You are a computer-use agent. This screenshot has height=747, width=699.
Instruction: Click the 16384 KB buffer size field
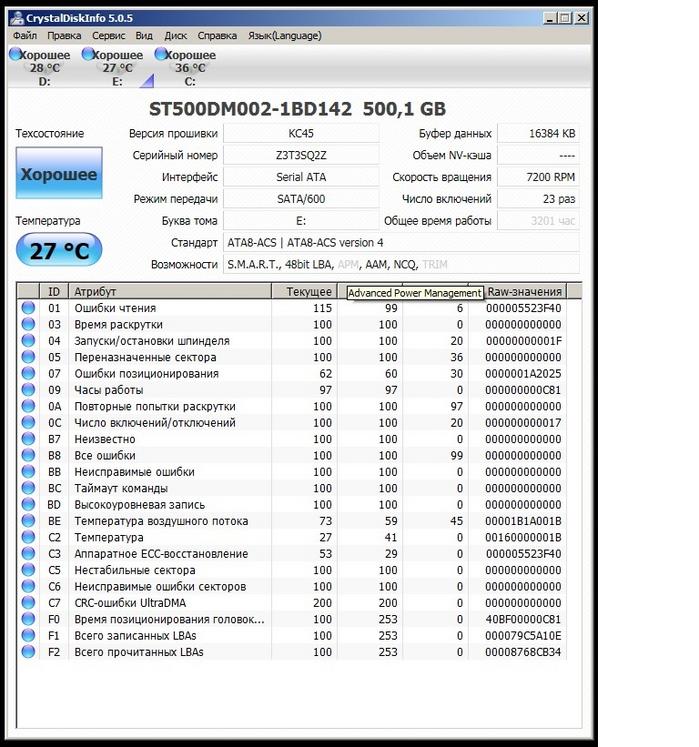(538, 133)
